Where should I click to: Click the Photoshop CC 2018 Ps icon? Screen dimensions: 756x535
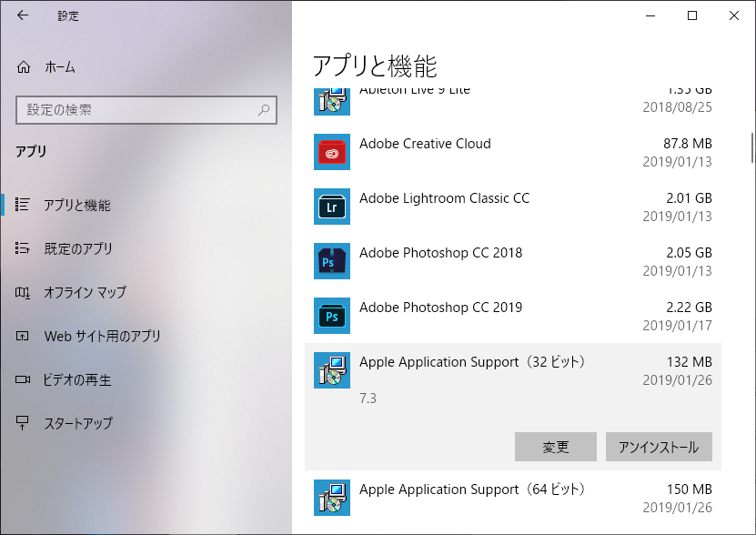332,261
